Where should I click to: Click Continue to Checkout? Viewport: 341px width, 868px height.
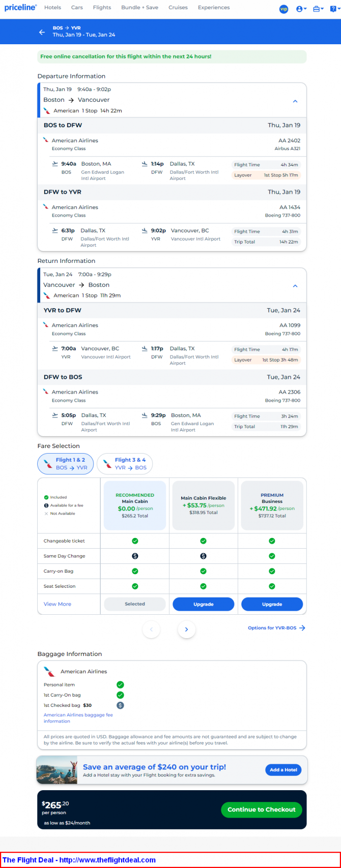pos(262,810)
